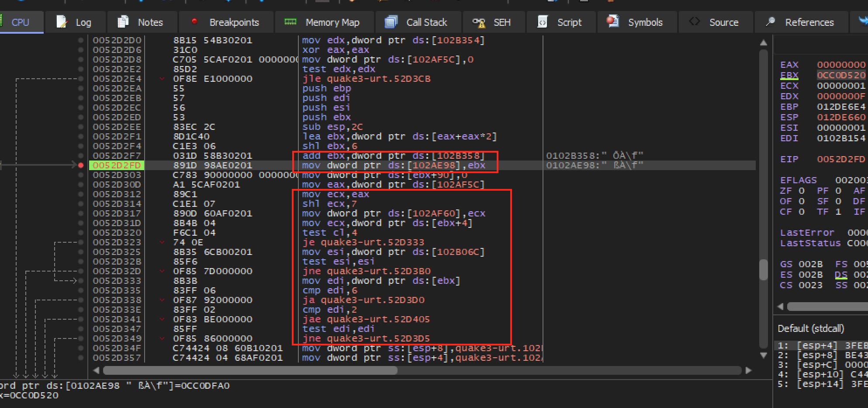The image size is (868, 408).
Task: Click the disassembly horizontal scrollbar right arrow
Action: click(x=748, y=370)
